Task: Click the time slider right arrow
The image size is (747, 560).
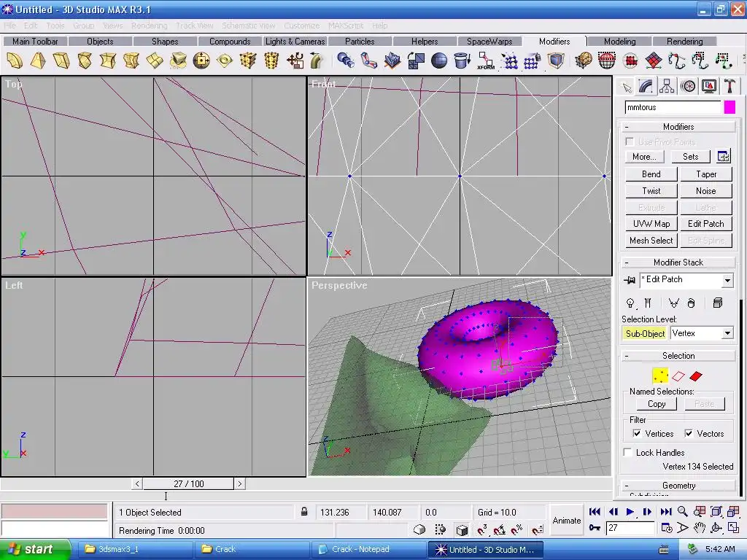Action: (239, 484)
